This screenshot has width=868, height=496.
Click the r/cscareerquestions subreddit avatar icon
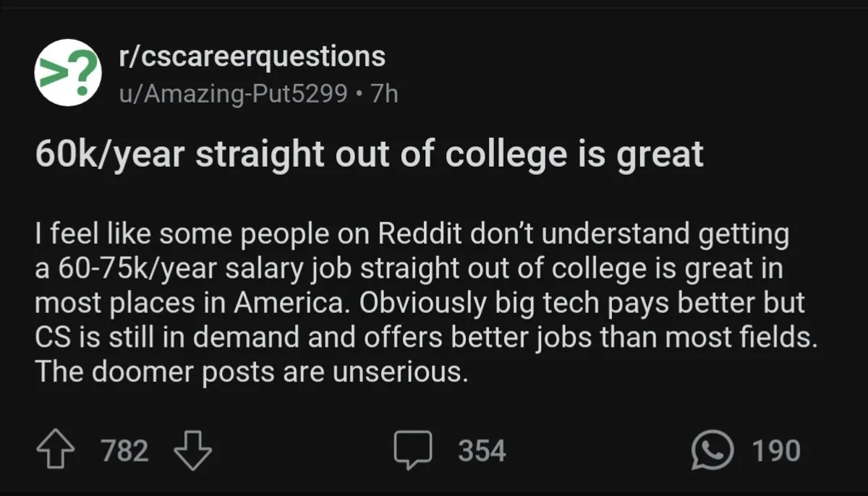pos(68,72)
